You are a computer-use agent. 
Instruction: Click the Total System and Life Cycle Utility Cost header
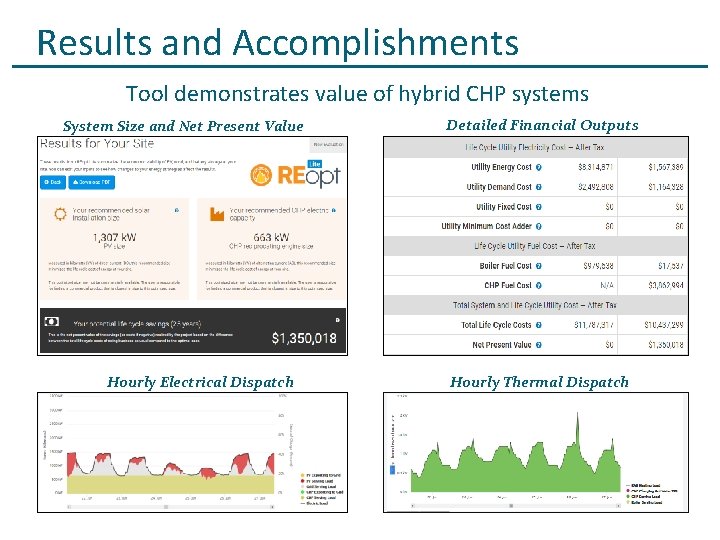536,305
